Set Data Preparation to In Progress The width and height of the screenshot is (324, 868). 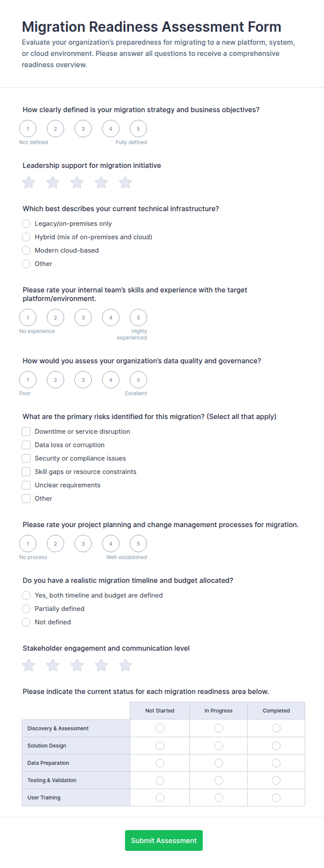pos(218,763)
